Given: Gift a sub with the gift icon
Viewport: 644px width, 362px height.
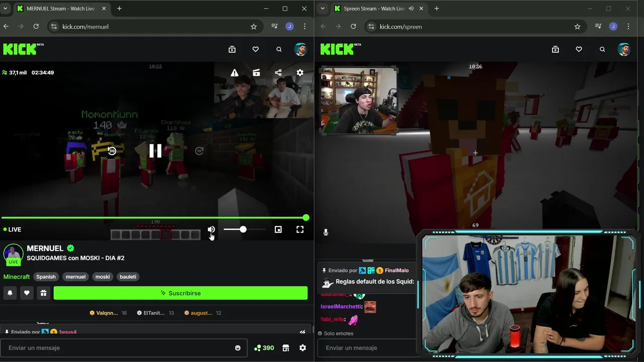Looking at the screenshot, I should (43, 293).
